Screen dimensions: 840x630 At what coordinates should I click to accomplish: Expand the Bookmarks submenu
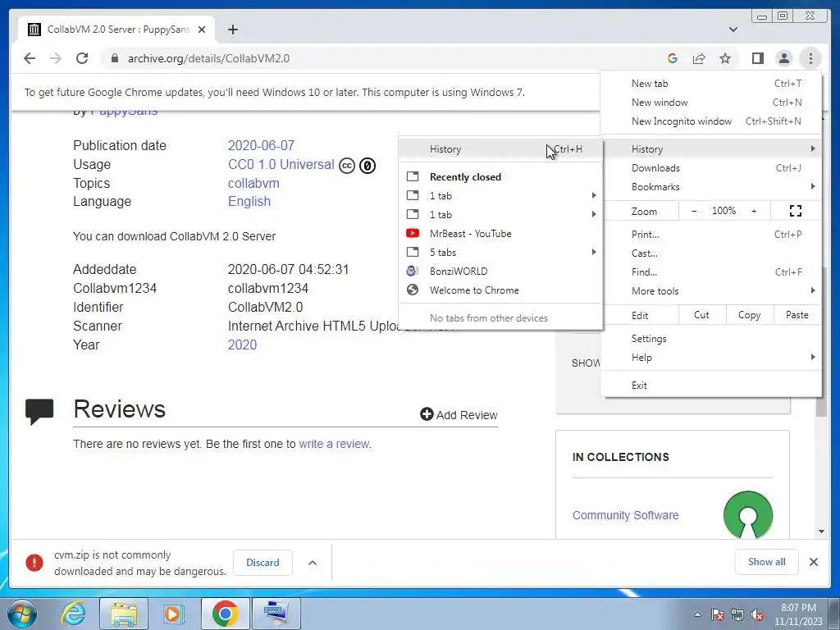click(x=711, y=186)
